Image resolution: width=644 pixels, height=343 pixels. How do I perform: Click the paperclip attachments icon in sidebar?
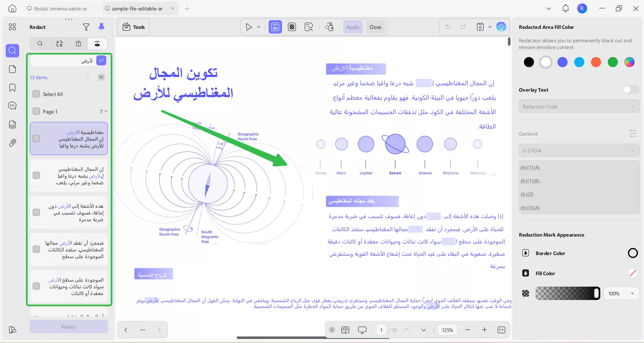[12, 143]
